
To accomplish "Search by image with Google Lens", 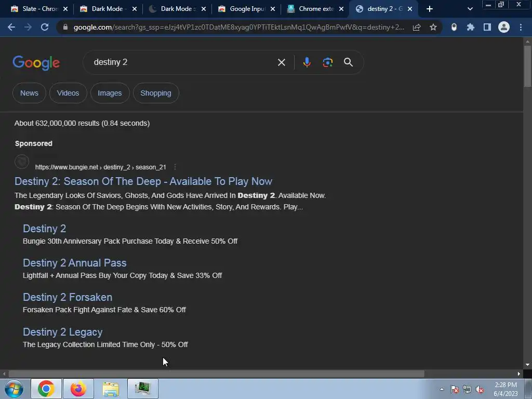I will coord(328,62).
